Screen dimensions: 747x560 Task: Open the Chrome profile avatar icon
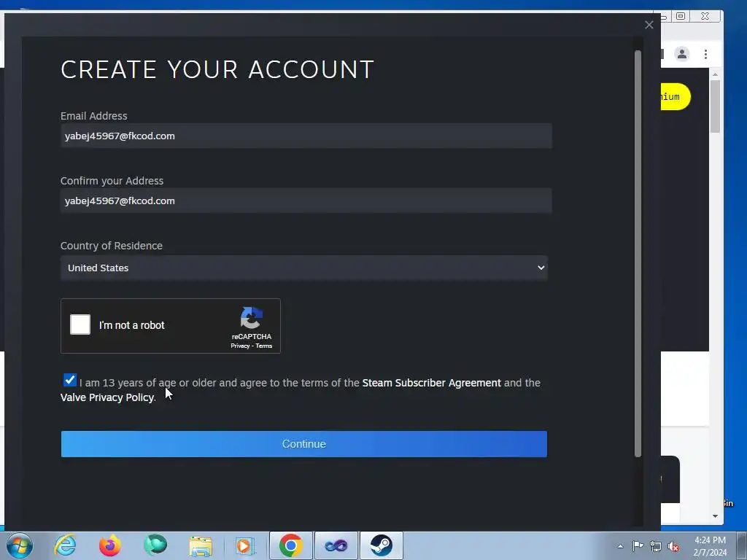click(x=682, y=54)
